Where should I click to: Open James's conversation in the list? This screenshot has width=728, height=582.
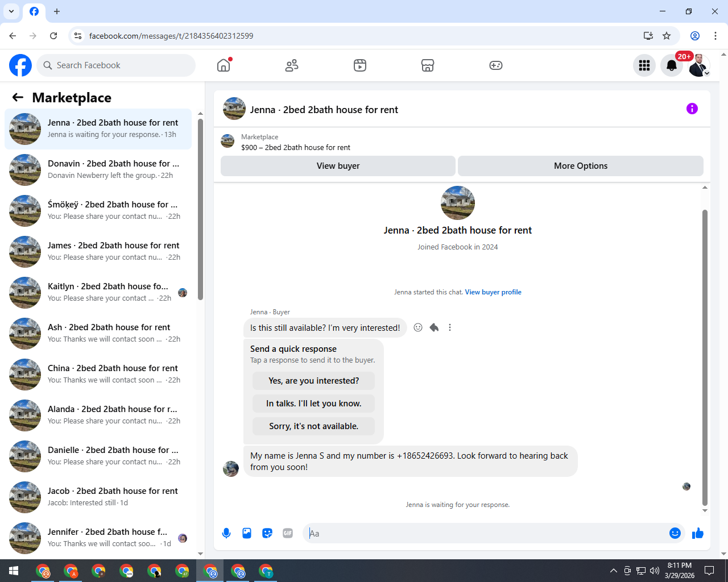tap(98, 252)
